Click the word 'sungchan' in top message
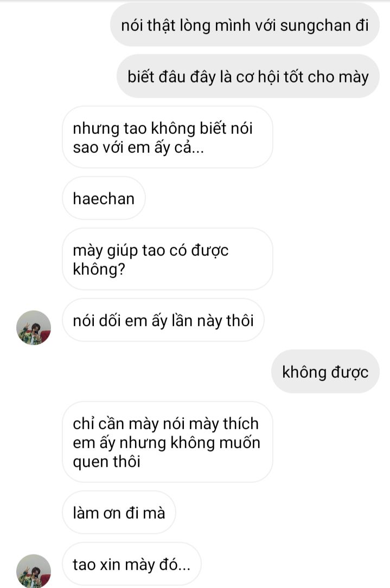The height and width of the screenshot is (588, 390). 315,25
